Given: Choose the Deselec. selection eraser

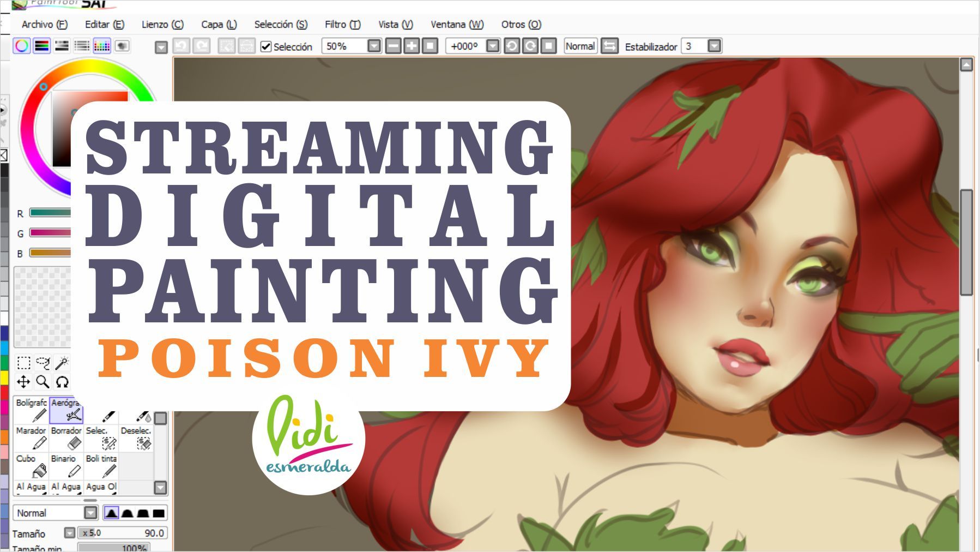Looking at the screenshot, I should tap(136, 439).
